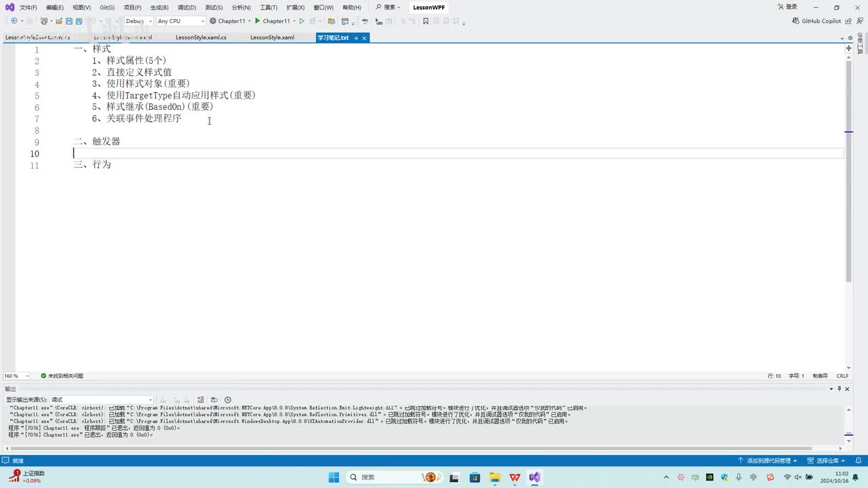Screen dimensions: 868x488
Task: Open the Git(G) menu
Action: pos(107,7)
